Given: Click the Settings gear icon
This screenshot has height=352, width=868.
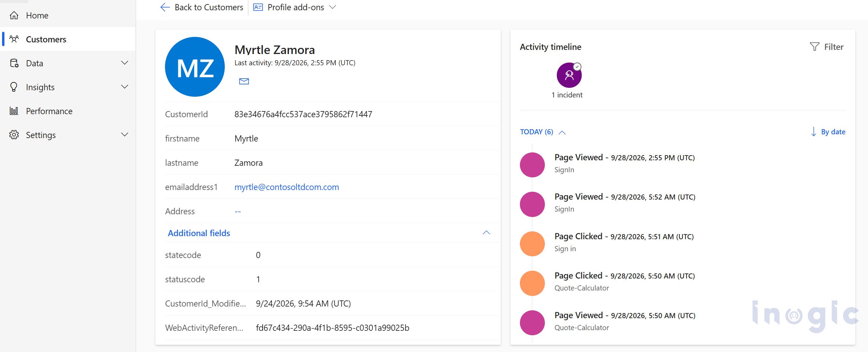Looking at the screenshot, I should point(14,135).
